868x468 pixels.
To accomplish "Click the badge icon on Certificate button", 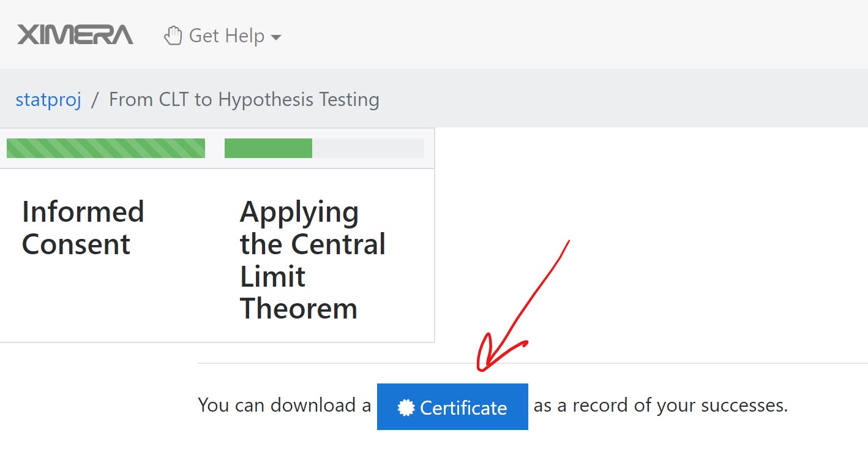I will 406,408.
